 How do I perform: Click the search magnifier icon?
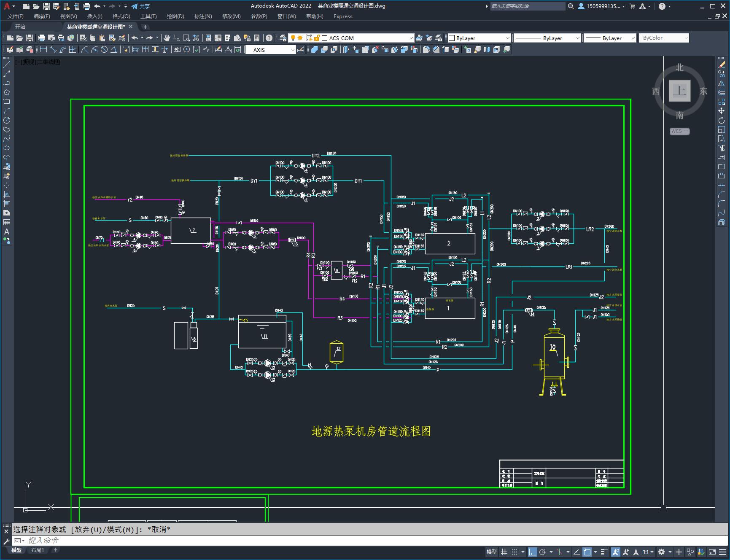571,6
